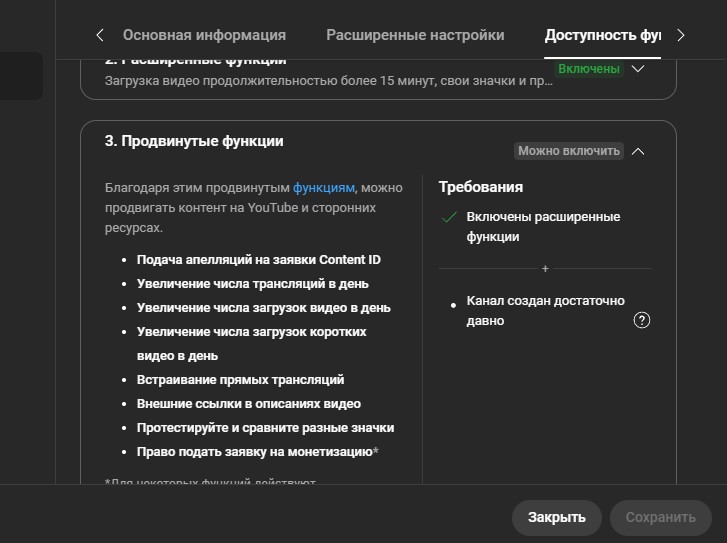Open the Расширенные настройки tab
Image resolution: width=727 pixels, height=543 pixels.
click(x=415, y=35)
